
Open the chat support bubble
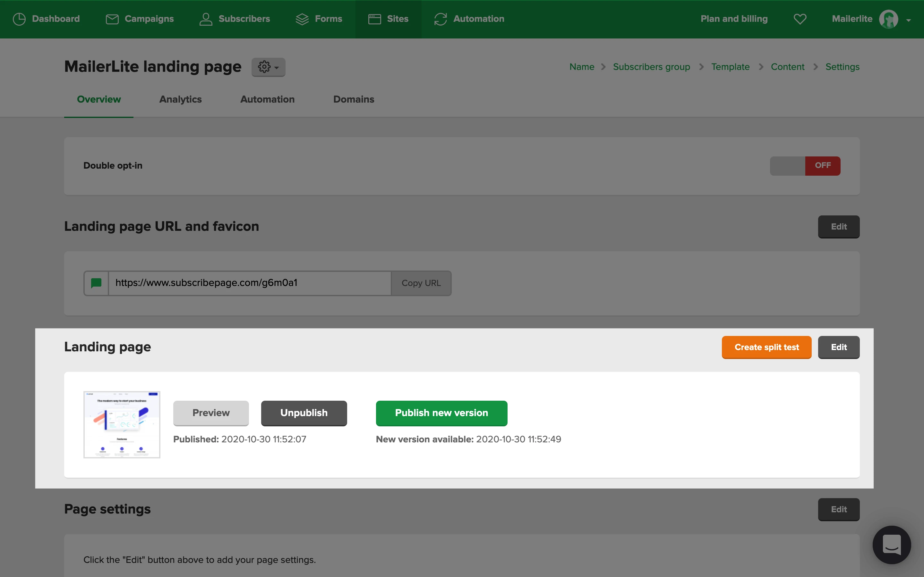point(892,545)
